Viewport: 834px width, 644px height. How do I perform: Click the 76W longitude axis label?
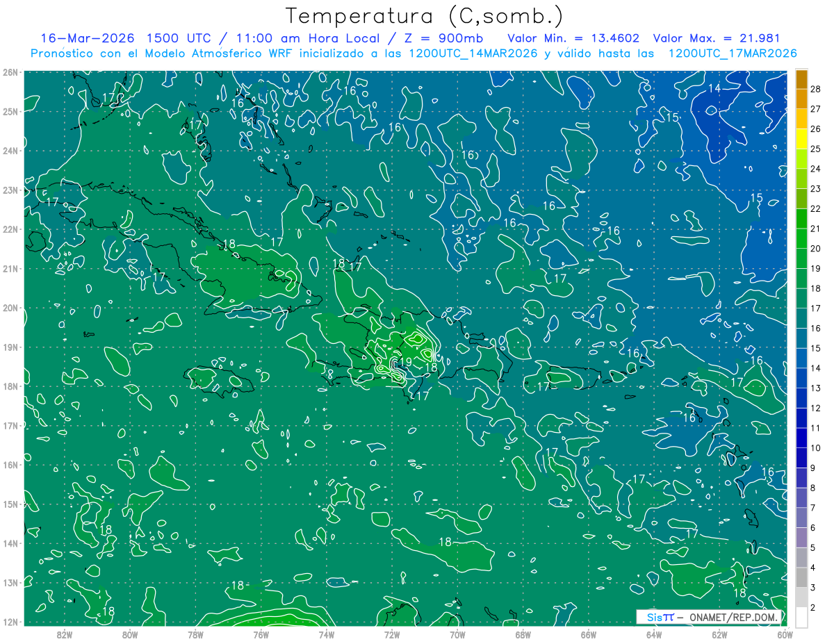261,635
